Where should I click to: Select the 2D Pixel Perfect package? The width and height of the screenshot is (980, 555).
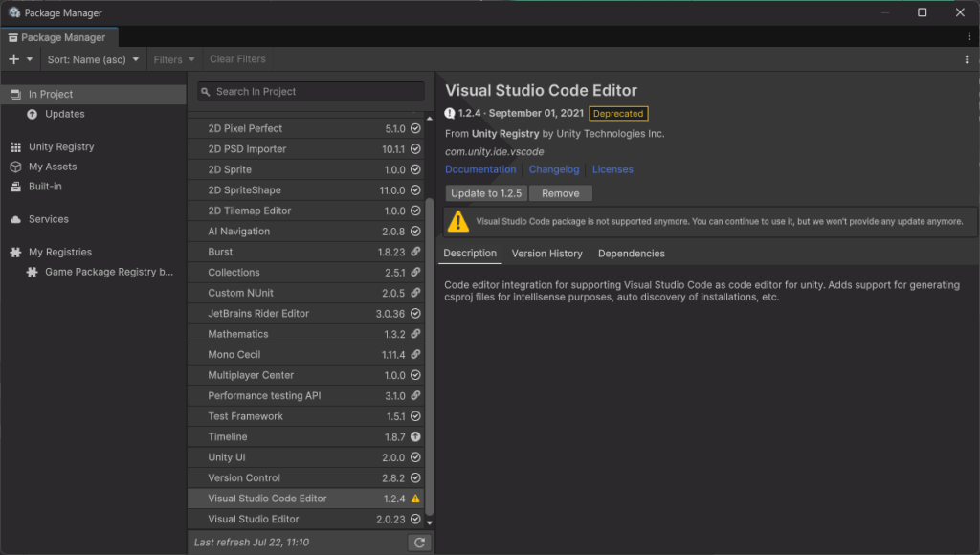point(306,128)
